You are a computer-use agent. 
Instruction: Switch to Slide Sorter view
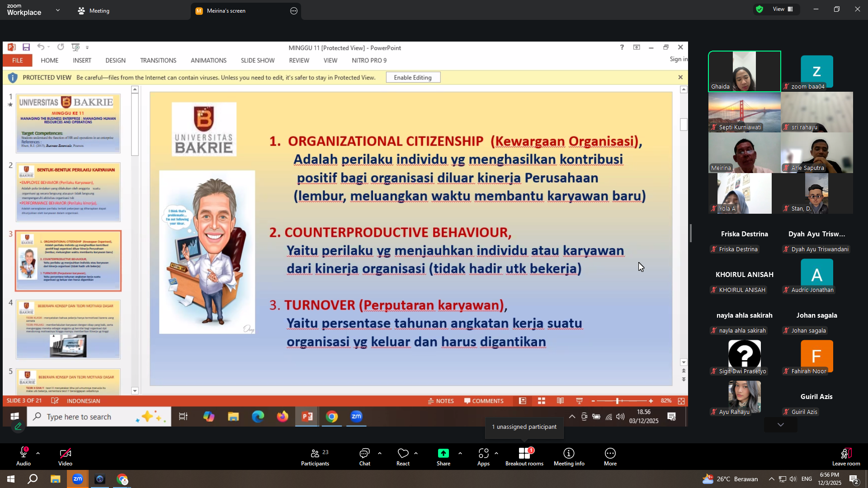click(542, 401)
